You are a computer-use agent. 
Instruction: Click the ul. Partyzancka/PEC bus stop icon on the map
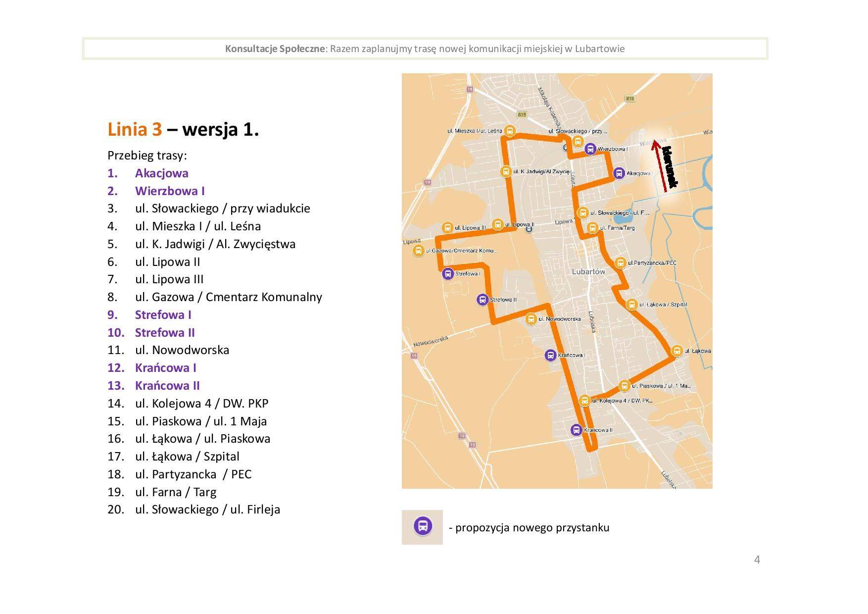point(620,263)
